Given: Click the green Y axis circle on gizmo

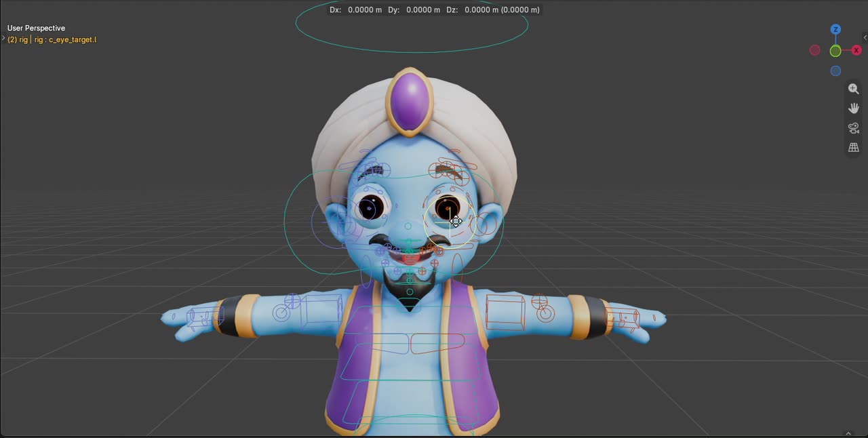Looking at the screenshot, I should click(835, 51).
